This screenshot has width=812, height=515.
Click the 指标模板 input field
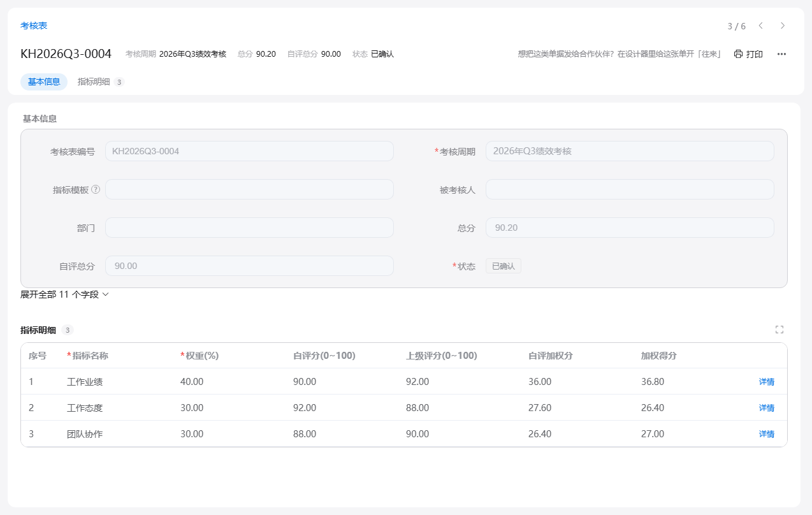(249, 189)
